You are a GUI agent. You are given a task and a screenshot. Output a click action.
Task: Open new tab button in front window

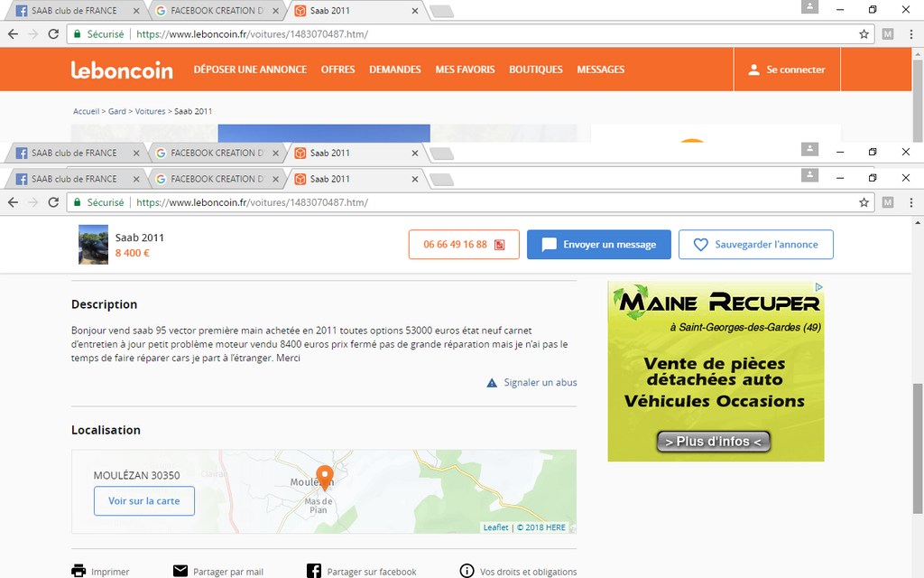pyautogui.click(x=441, y=180)
